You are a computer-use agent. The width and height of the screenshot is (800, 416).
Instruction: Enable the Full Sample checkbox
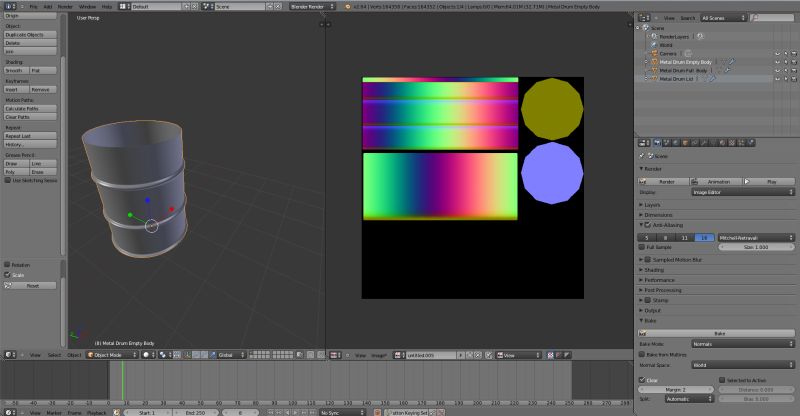642,247
